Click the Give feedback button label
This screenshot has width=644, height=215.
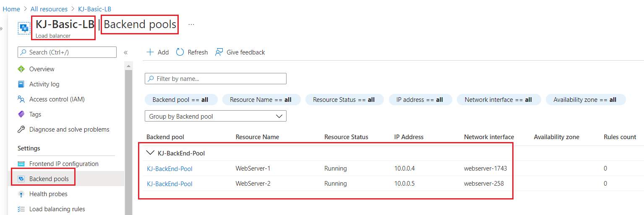click(x=246, y=52)
